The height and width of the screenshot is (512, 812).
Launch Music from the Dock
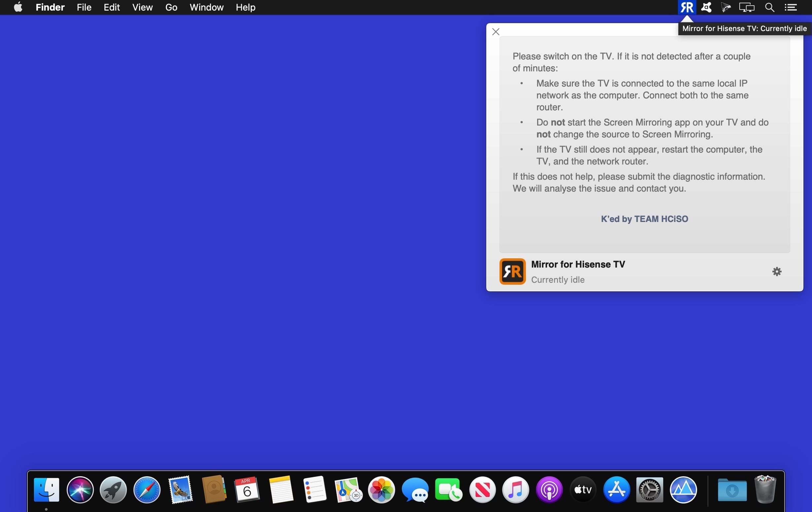[x=516, y=490]
